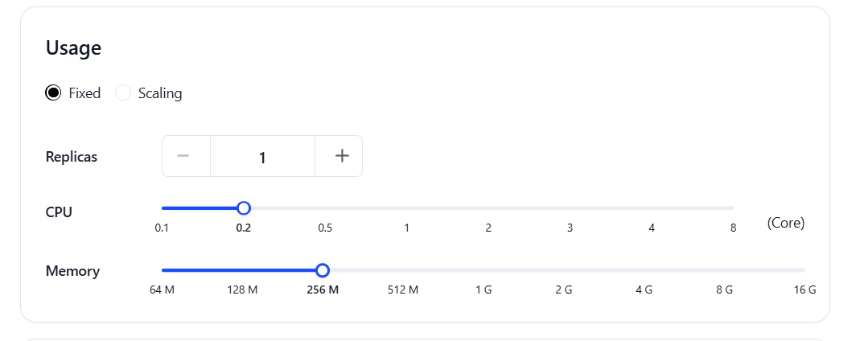Select the Fixed radio option
This screenshot has height=341, width=868.
(53, 93)
